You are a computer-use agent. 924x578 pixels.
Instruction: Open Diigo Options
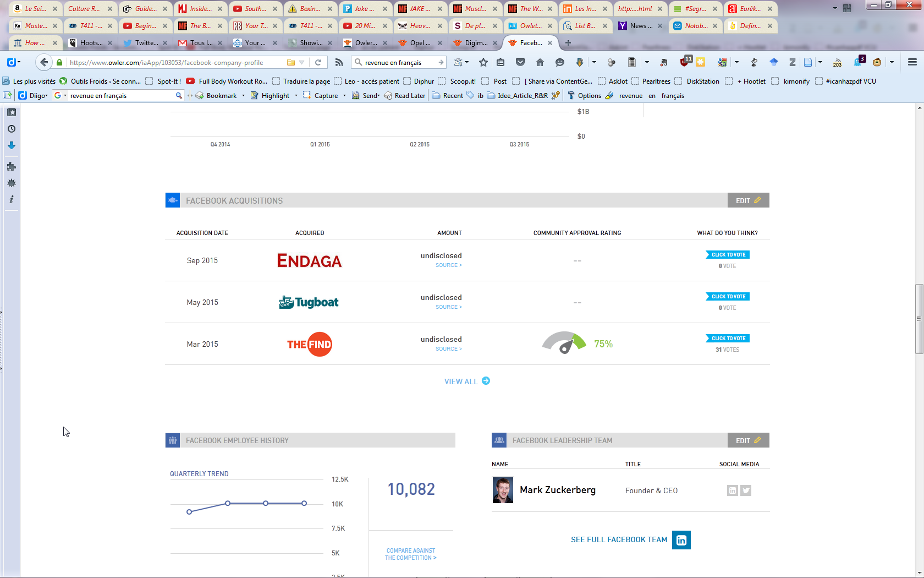584,95
